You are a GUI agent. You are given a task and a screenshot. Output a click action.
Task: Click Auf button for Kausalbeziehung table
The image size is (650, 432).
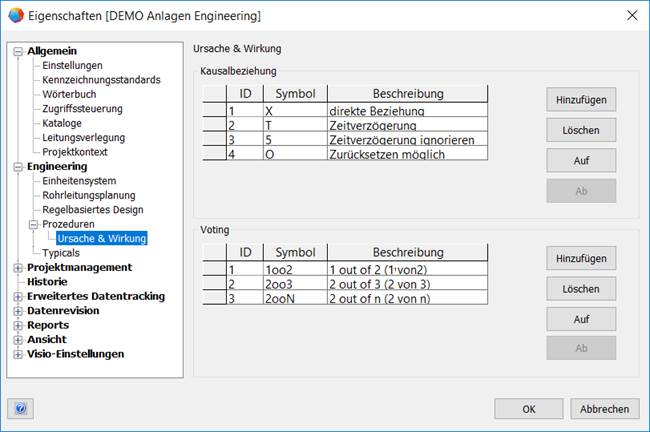581,160
